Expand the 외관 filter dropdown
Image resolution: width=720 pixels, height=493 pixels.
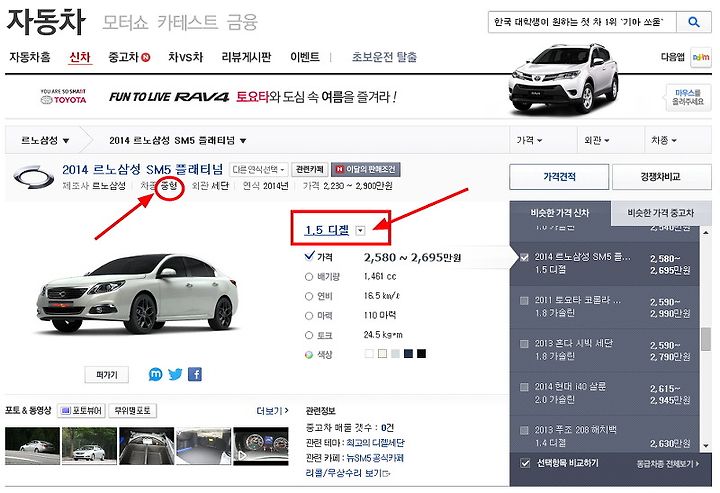pos(596,140)
